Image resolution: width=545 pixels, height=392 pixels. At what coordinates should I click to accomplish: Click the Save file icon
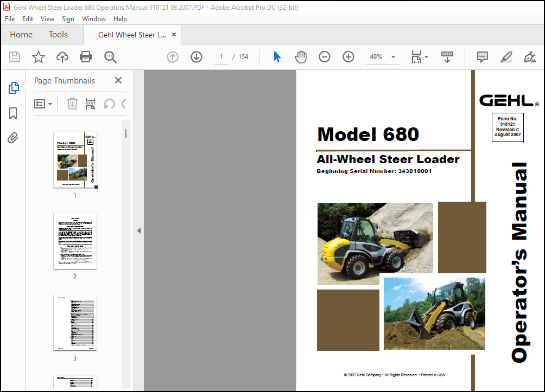[x=15, y=57]
